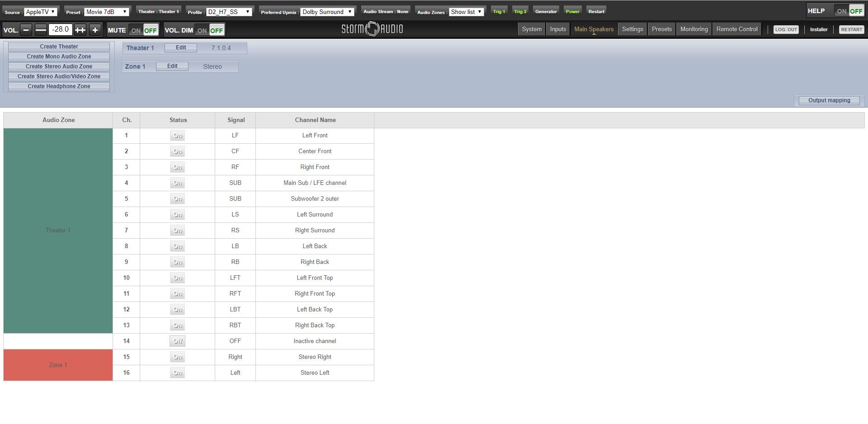Screen dimensions: 868x424
Task: Open the Generator button
Action: 546,11
